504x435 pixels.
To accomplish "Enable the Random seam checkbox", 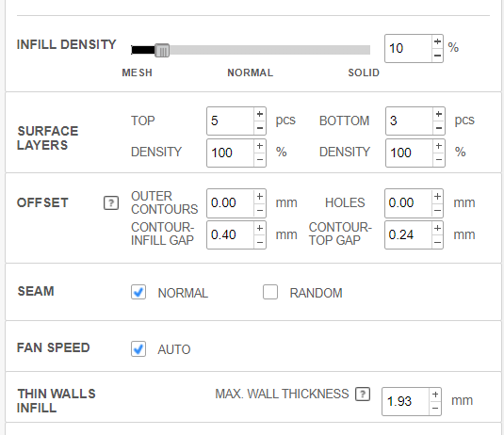I will click(x=270, y=292).
